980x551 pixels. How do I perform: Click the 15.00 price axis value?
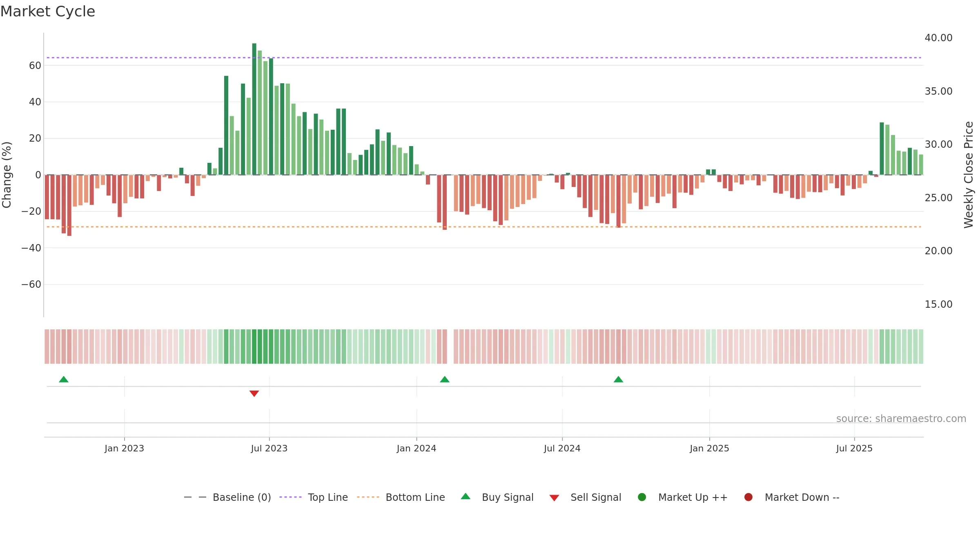(938, 304)
